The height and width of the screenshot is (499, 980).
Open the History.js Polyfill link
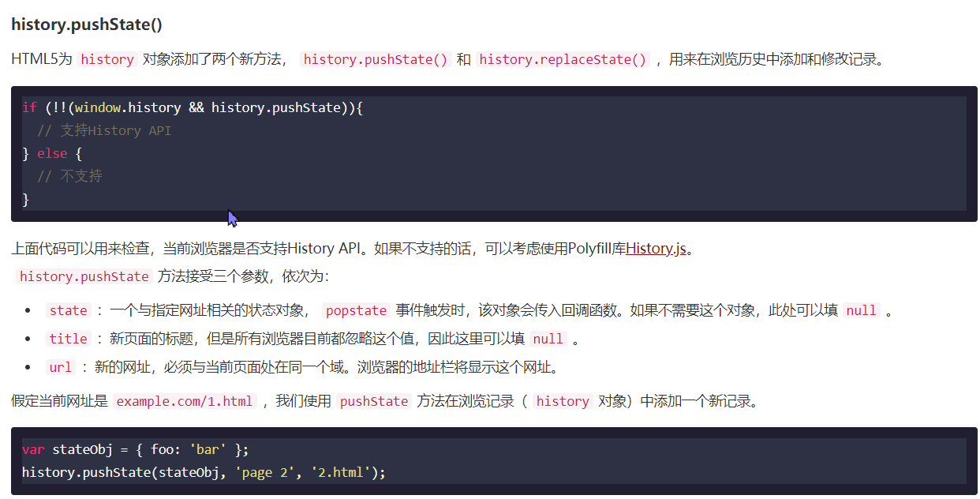pos(655,248)
